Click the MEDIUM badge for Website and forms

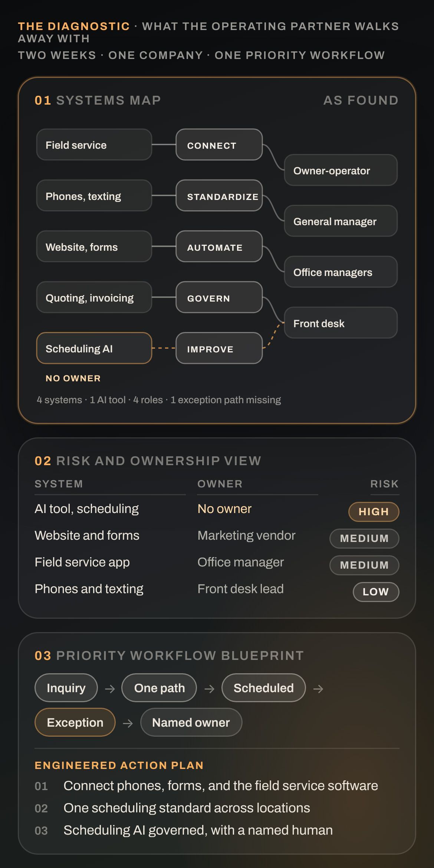point(364,538)
